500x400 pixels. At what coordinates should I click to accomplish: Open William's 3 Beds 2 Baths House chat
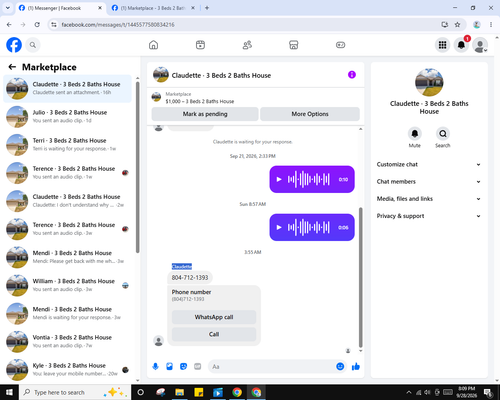[x=67, y=285]
